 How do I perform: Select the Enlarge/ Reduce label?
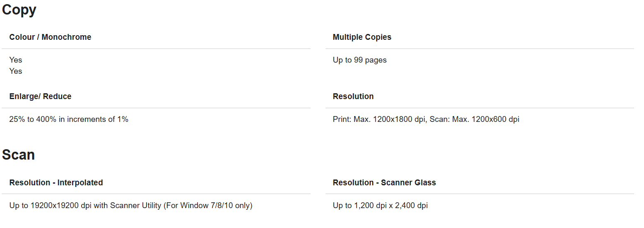tap(40, 96)
